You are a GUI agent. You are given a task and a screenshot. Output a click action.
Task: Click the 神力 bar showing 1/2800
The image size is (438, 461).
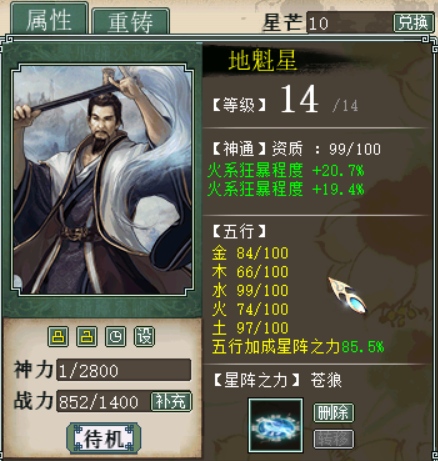124,370
